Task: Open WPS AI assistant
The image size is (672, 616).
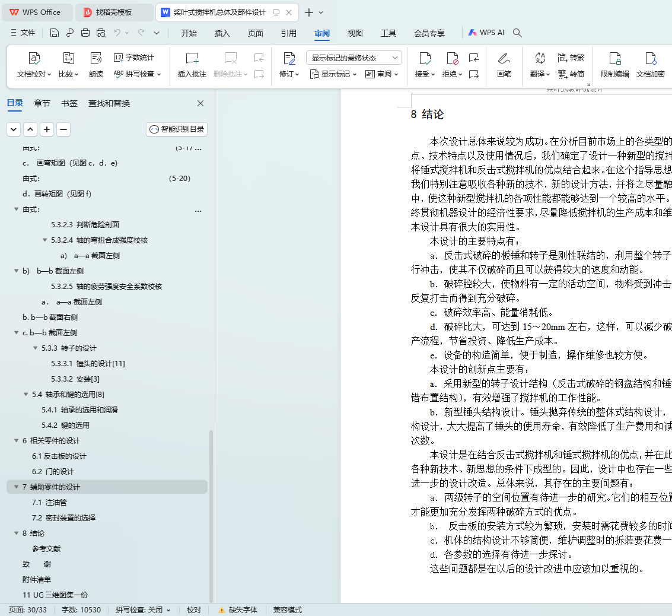Action: [x=486, y=33]
